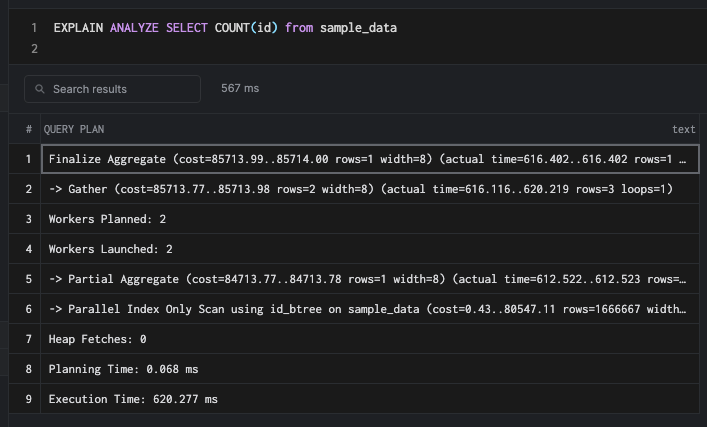
Task: Click the QUERY PLAN column header
Action: click(74, 129)
